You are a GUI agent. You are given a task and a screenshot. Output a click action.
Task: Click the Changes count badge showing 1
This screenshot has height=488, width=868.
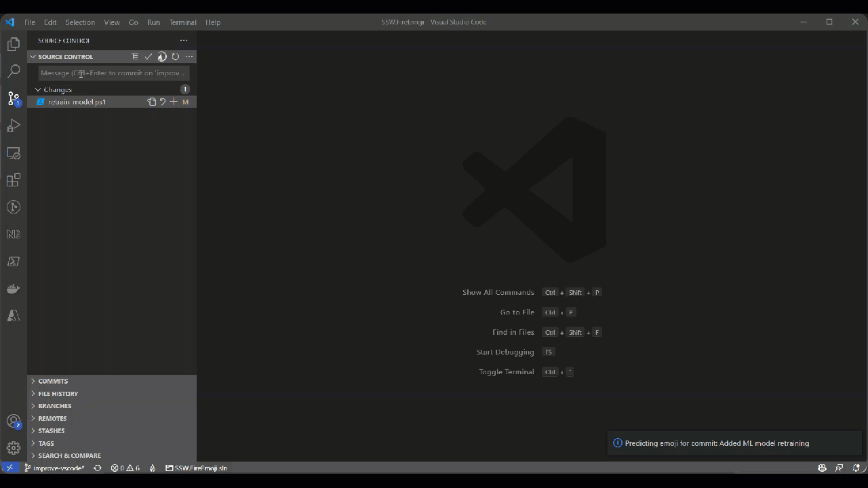point(184,89)
